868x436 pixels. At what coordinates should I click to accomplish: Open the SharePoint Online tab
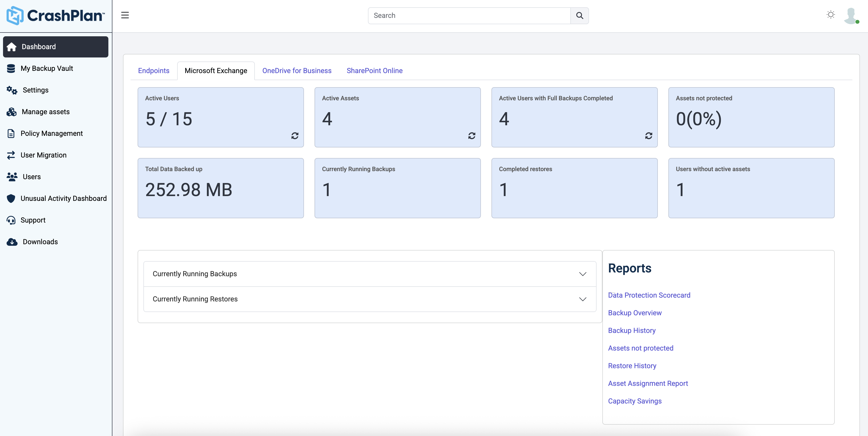(x=374, y=71)
